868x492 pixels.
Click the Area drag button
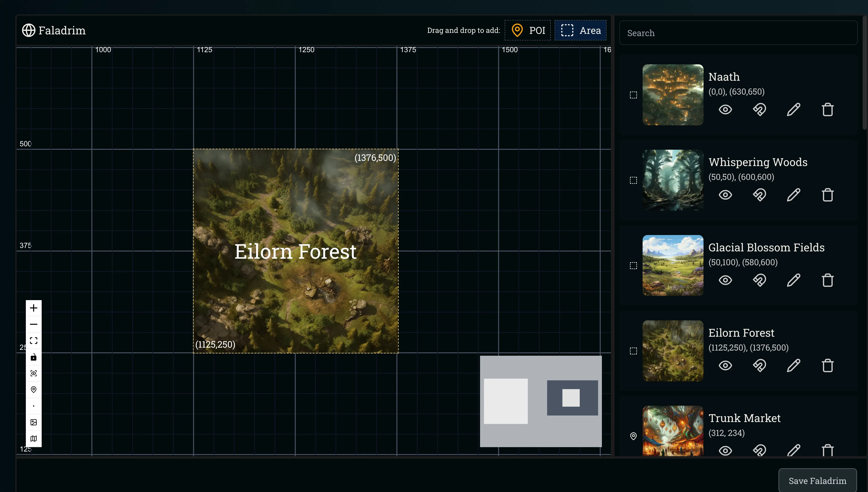[580, 30]
